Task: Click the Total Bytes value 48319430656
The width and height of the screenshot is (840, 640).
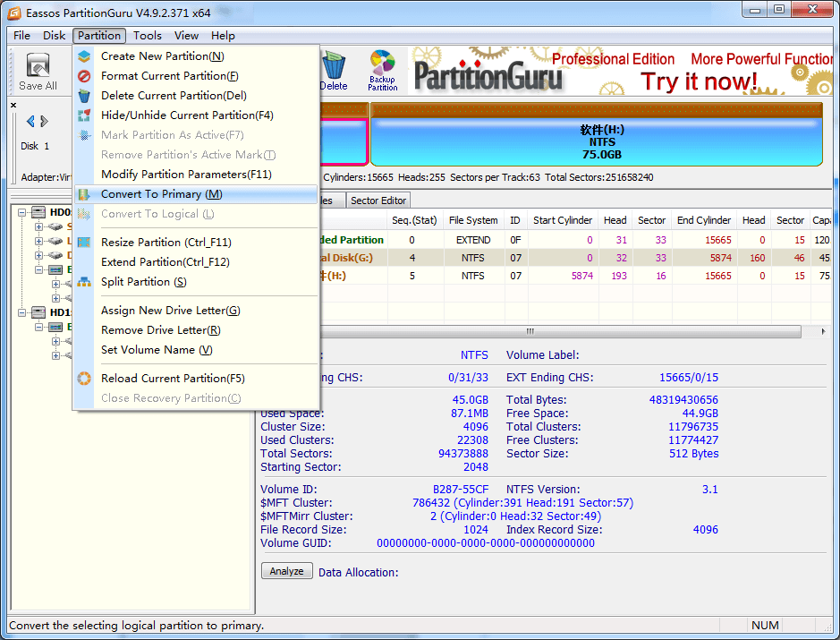Action: pos(683,400)
